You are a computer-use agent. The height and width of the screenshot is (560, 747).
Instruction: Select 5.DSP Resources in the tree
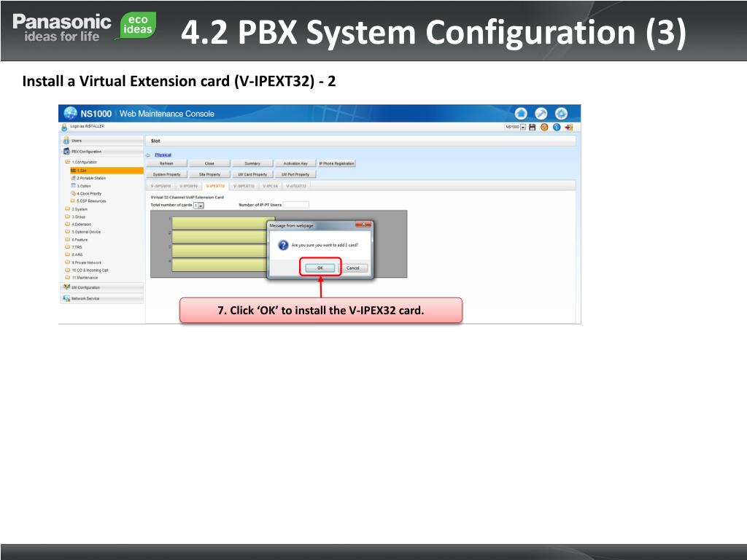click(91, 201)
